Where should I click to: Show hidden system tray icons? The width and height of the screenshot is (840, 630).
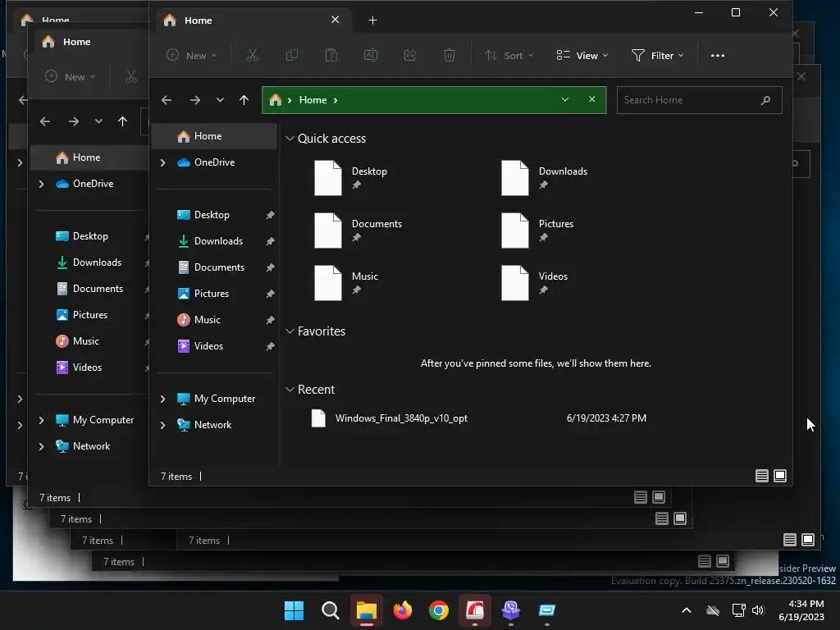687,610
